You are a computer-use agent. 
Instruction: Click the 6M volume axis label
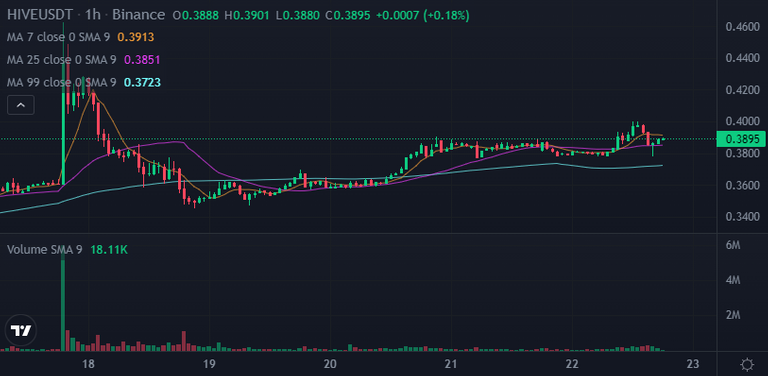point(732,246)
